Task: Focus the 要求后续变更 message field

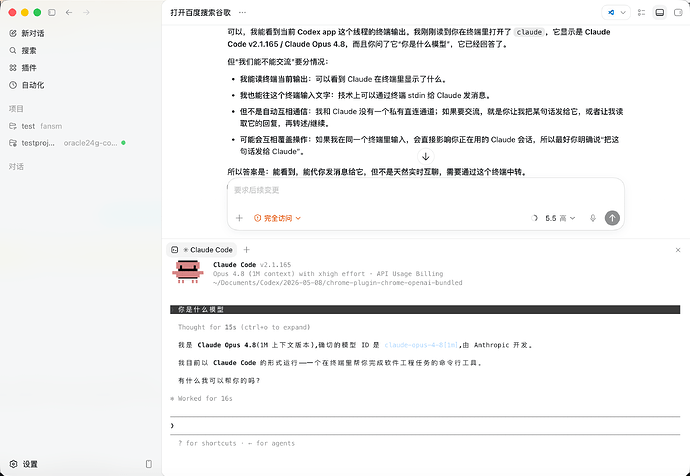Action: point(426,190)
